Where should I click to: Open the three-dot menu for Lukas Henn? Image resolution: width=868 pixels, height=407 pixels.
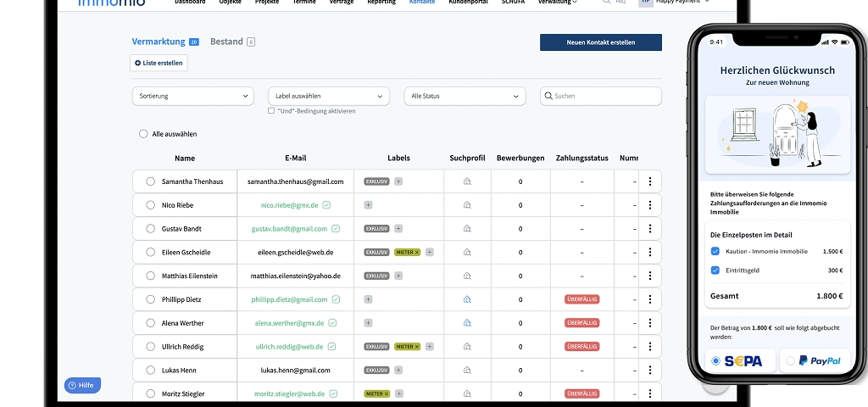650,371
